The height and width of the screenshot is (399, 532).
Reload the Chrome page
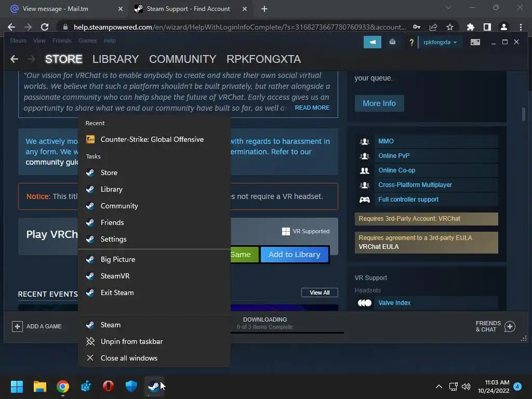[45, 27]
